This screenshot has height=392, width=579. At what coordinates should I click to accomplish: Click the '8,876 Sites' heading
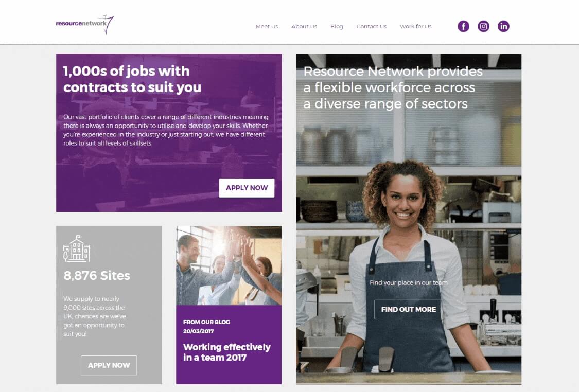(x=97, y=275)
